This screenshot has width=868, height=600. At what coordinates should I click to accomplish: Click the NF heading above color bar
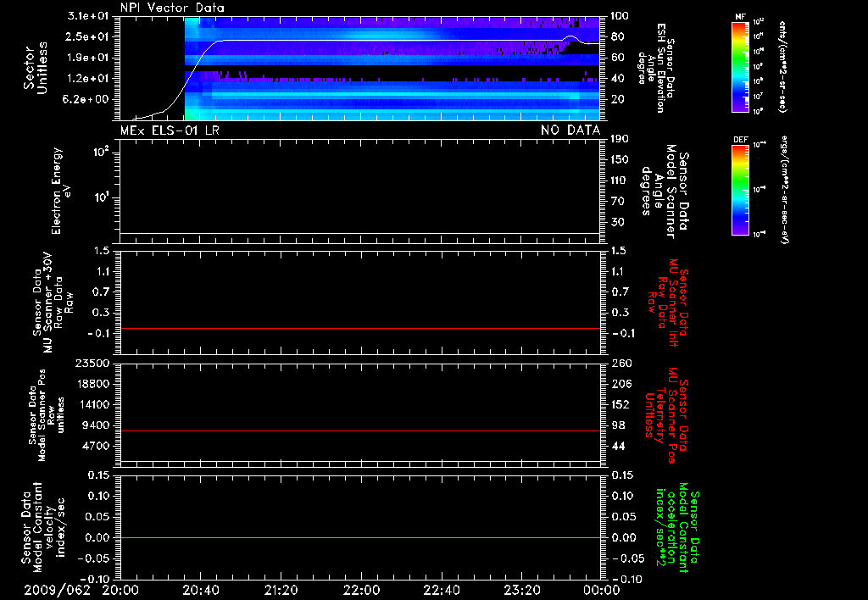click(740, 17)
